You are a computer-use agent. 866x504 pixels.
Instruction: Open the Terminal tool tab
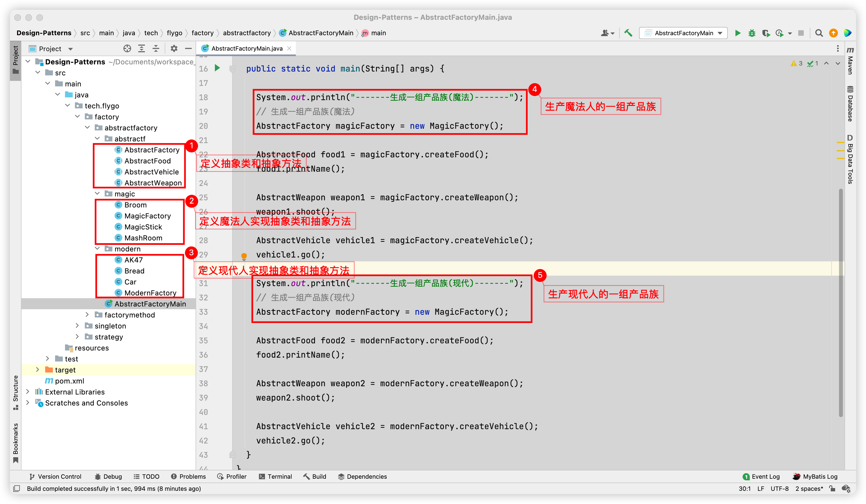click(x=275, y=476)
